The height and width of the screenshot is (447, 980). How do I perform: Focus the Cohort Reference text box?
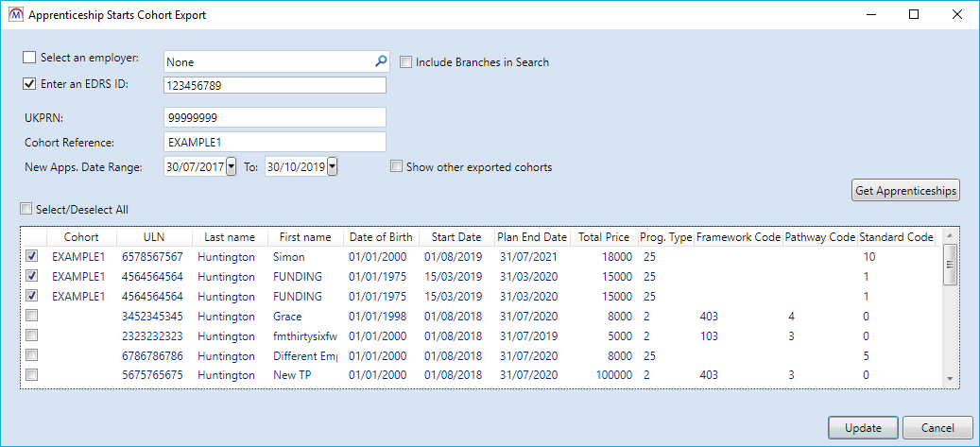274,142
